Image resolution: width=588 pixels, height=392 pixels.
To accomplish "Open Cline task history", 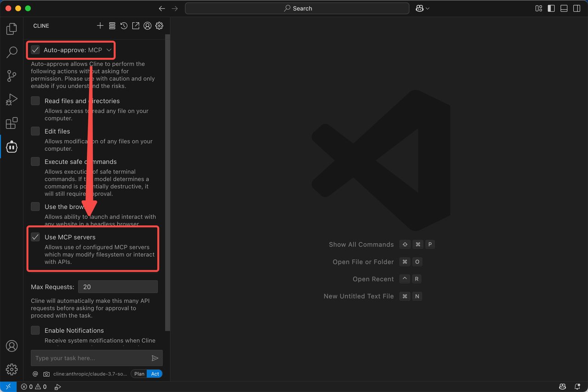I will [x=124, y=26].
